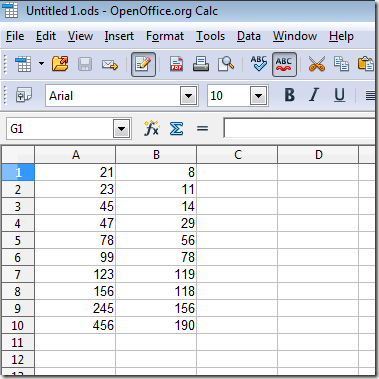Toggle Underline formatting
Image resolution: width=379 pixels, height=379 pixels.
pos(339,95)
